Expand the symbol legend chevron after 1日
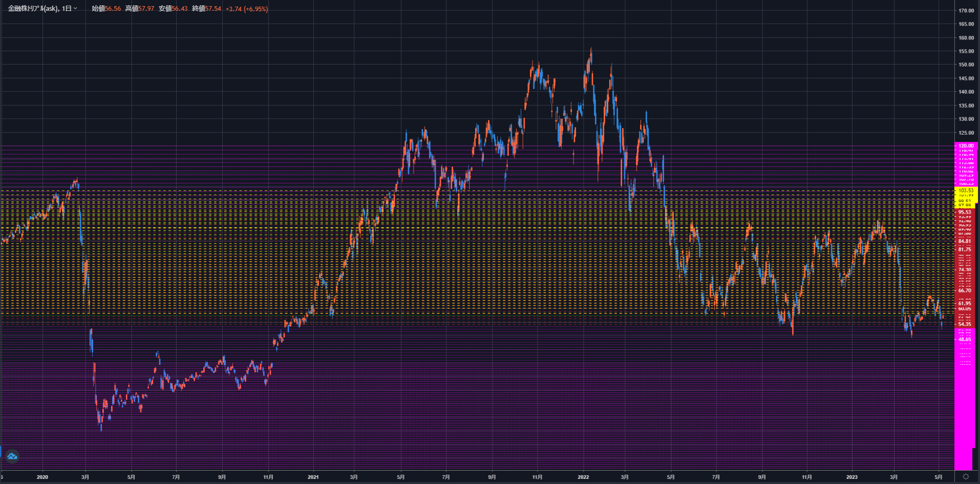This screenshot has height=484, width=980. (75, 8)
